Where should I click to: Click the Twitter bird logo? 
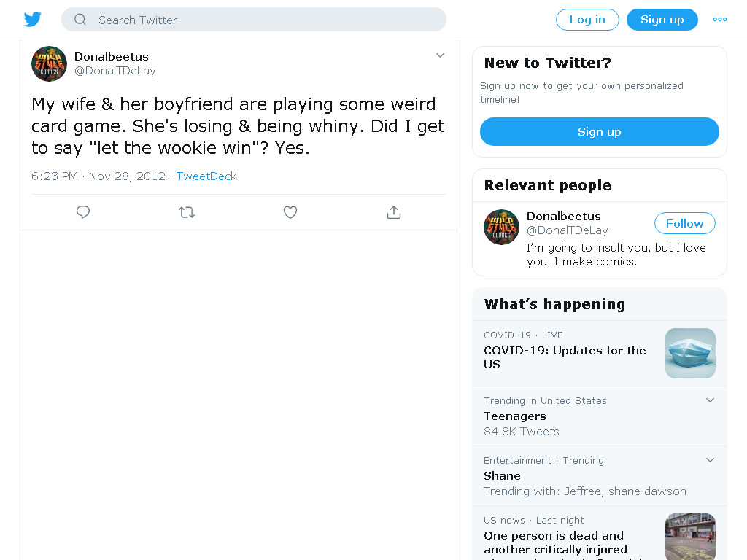pos(32,20)
